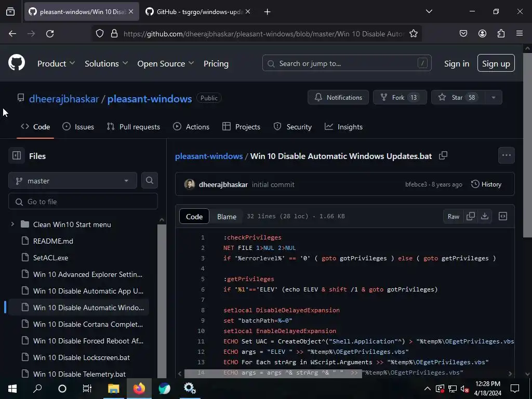View the file History
This screenshot has height=399, width=532.
[486, 184]
